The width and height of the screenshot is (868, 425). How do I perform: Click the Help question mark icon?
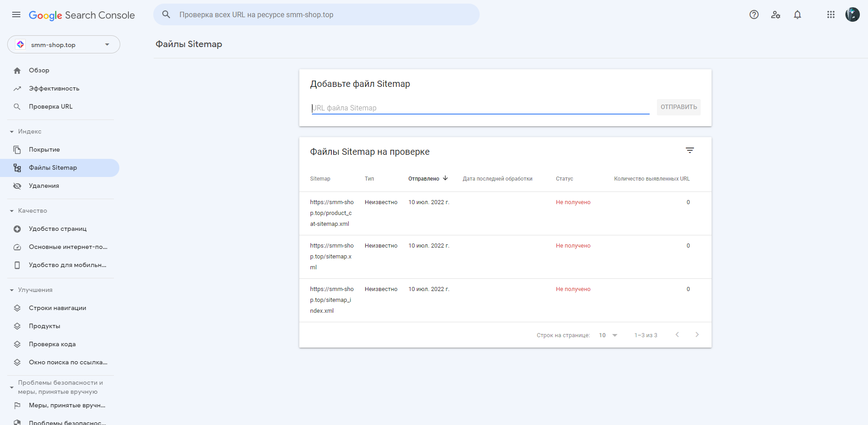coord(754,14)
